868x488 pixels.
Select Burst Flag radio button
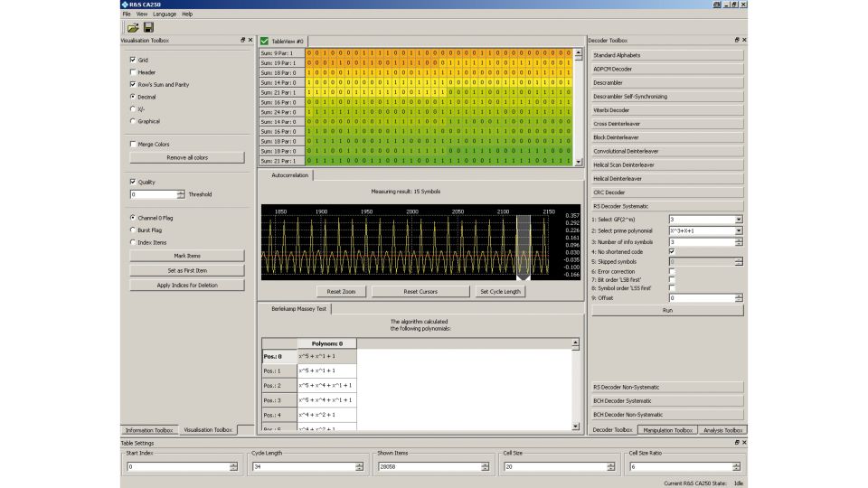(x=133, y=230)
